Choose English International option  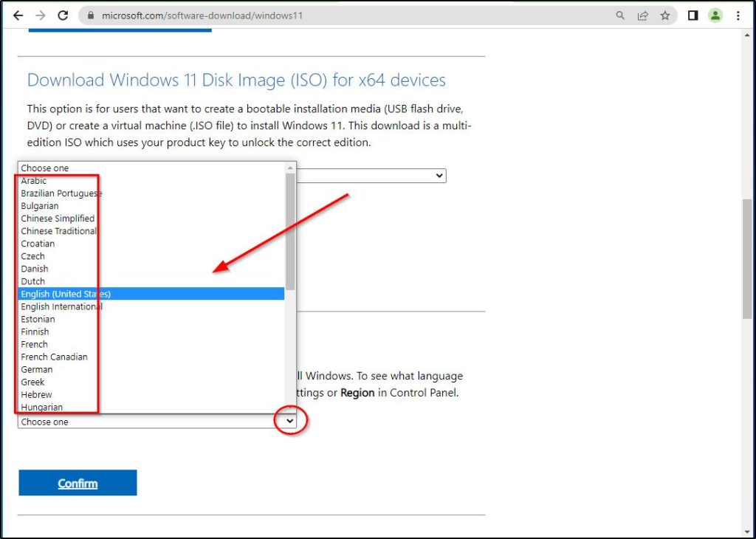[x=151, y=306]
